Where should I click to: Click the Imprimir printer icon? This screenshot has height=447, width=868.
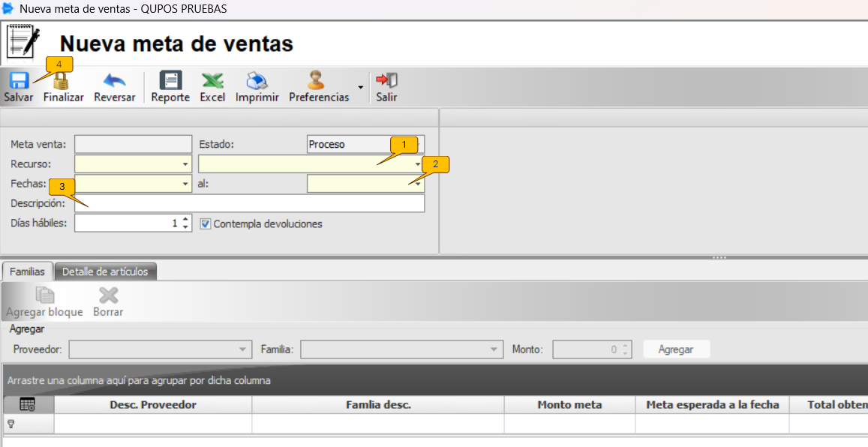257,80
